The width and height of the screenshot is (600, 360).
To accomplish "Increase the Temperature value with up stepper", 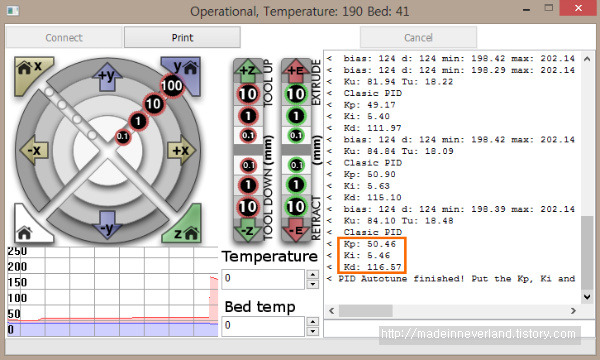I will (x=313, y=274).
